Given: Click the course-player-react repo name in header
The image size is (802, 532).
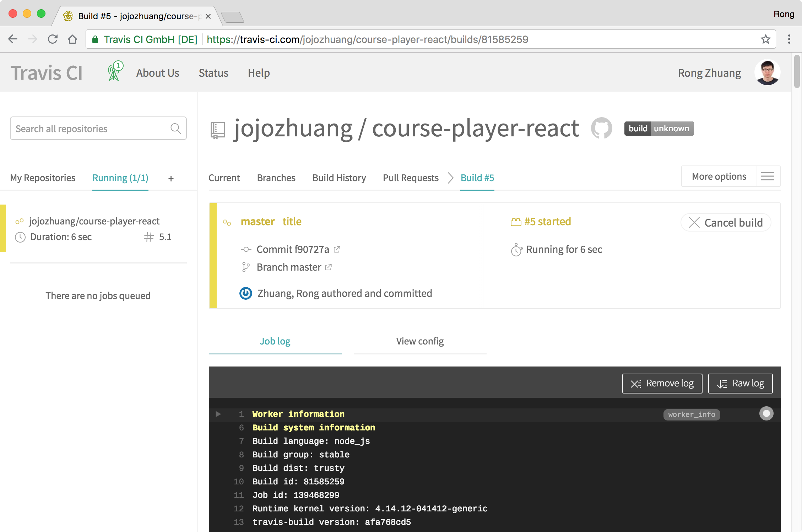Looking at the screenshot, I should point(476,129).
